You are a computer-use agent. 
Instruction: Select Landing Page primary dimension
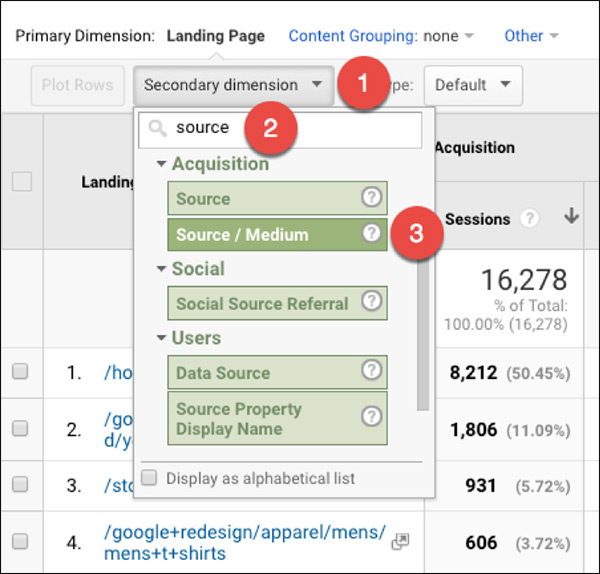pos(216,36)
